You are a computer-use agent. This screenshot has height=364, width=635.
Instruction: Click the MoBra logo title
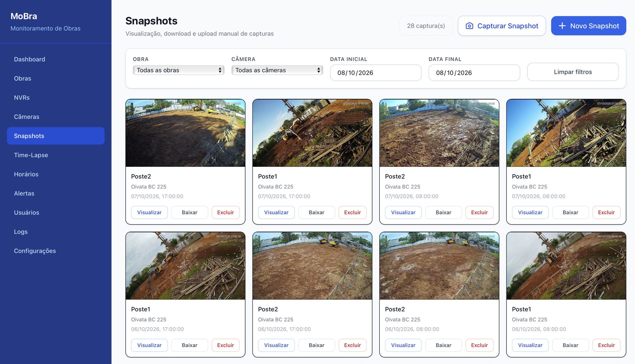click(24, 16)
